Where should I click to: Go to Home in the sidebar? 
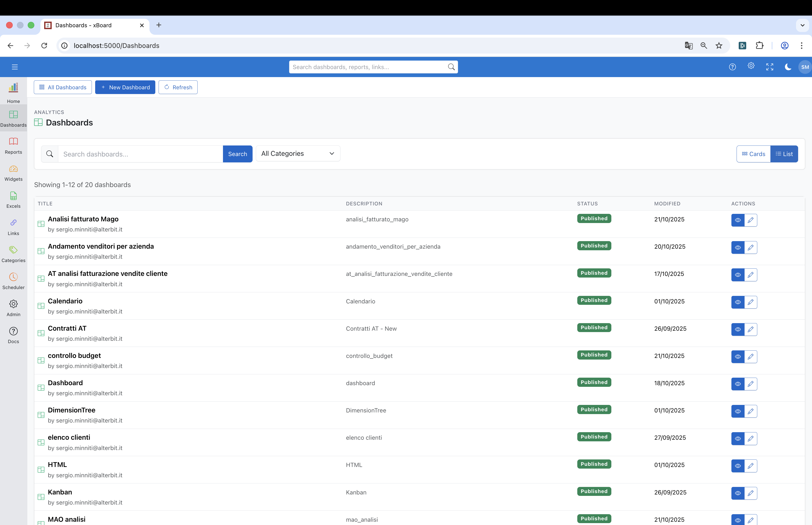click(x=13, y=92)
